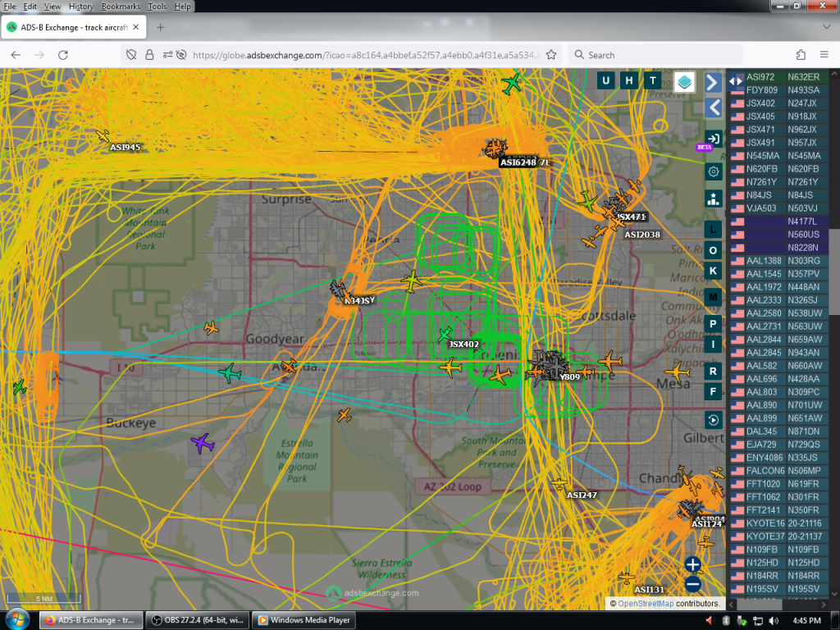Open the History menu
The width and height of the screenshot is (840, 630).
coord(81,7)
